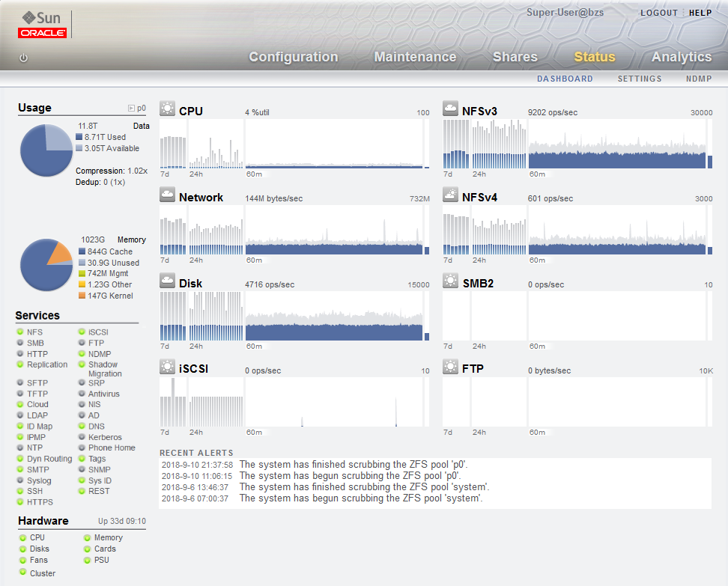The height and width of the screenshot is (586, 728).
Task: Click the hardware Disks status light
Action: pyautogui.click(x=22, y=549)
